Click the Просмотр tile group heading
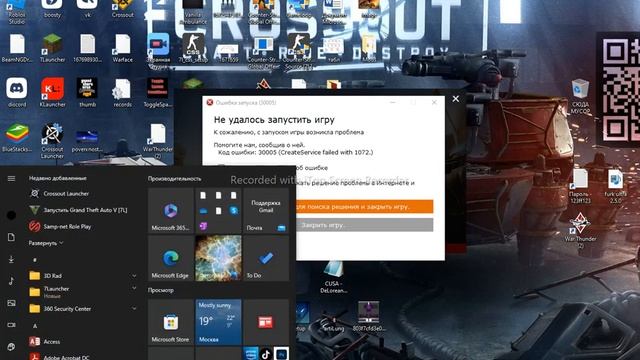 [x=161, y=290]
